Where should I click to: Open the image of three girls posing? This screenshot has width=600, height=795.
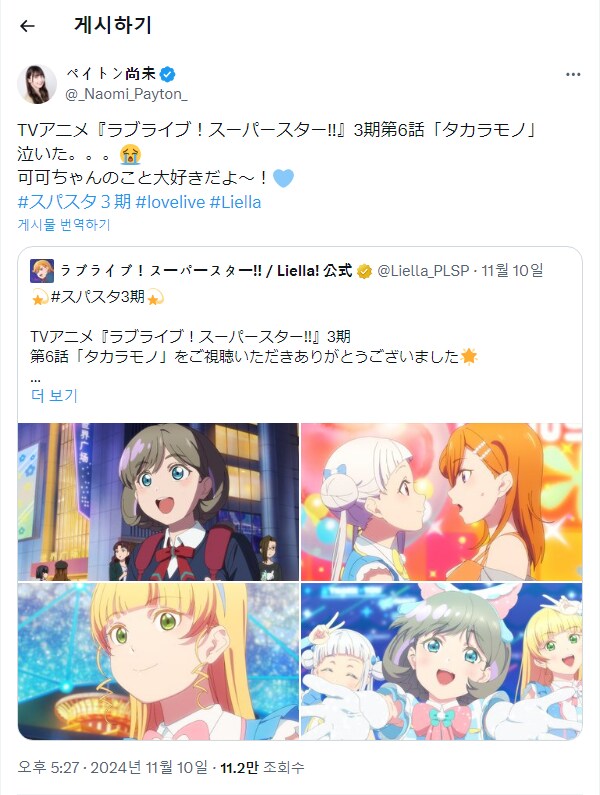442,661
